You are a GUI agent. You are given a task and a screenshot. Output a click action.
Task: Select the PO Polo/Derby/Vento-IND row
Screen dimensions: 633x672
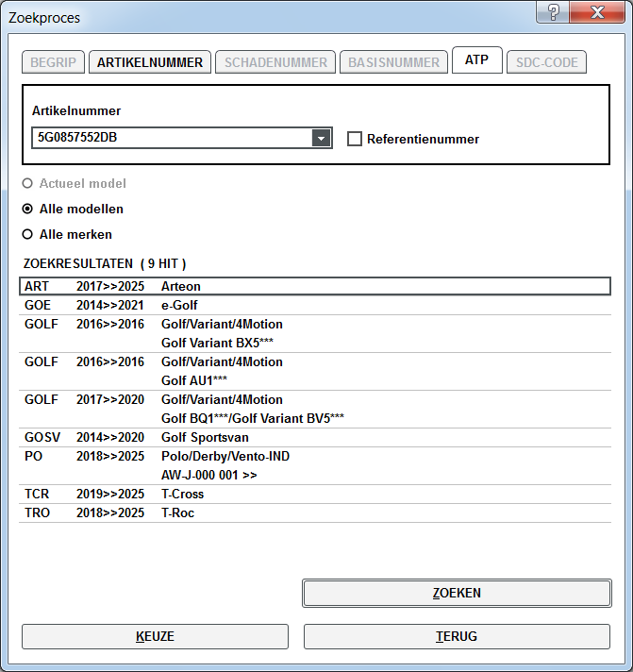(x=315, y=466)
